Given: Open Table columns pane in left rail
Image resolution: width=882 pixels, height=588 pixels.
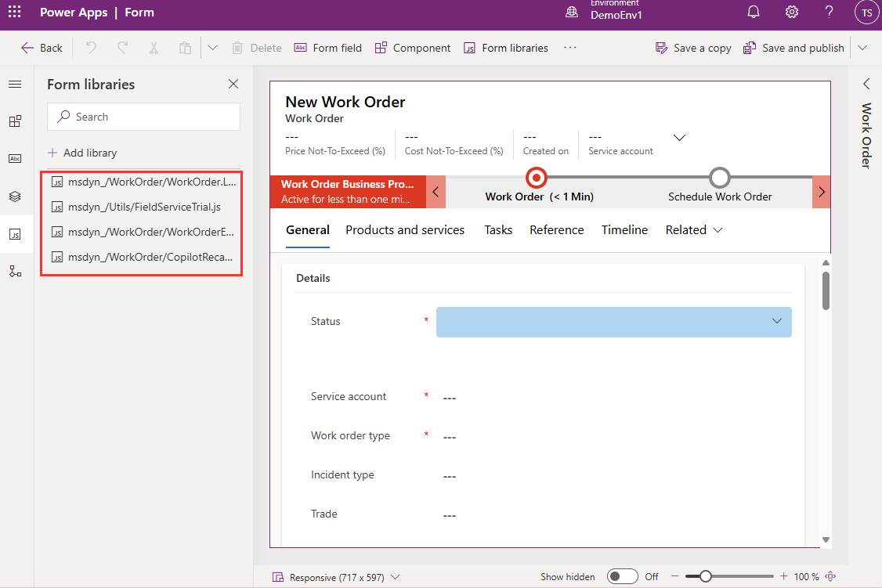Looking at the screenshot, I should tap(15, 158).
